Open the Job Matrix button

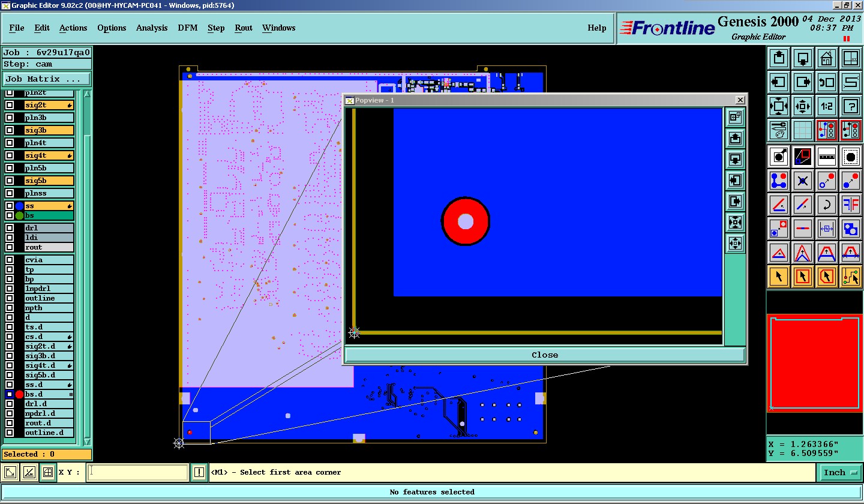tap(47, 79)
